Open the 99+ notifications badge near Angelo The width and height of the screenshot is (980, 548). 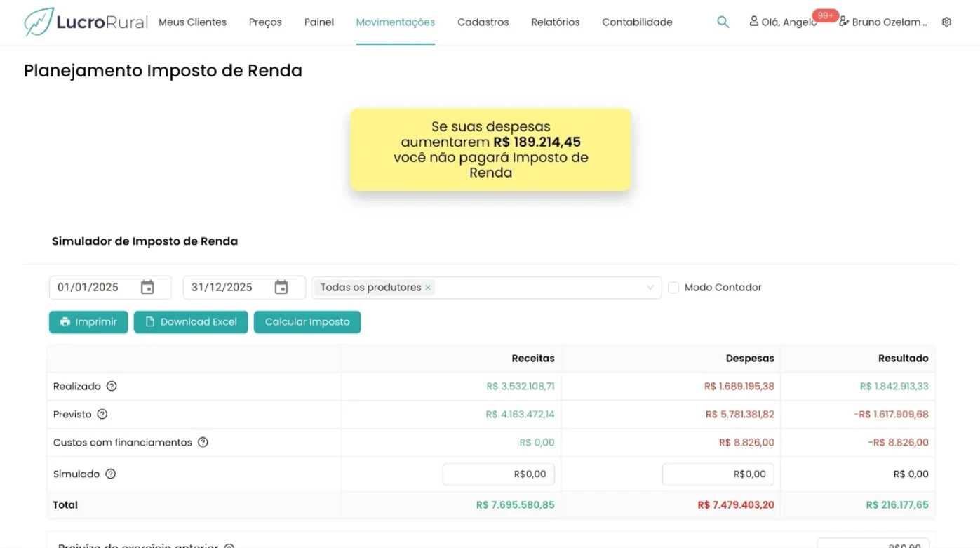(x=826, y=15)
